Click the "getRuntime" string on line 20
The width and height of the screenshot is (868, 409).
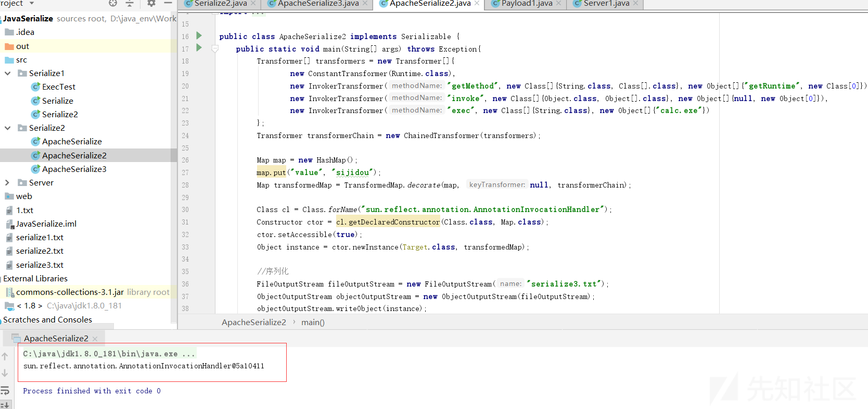click(x=772, y=86)
